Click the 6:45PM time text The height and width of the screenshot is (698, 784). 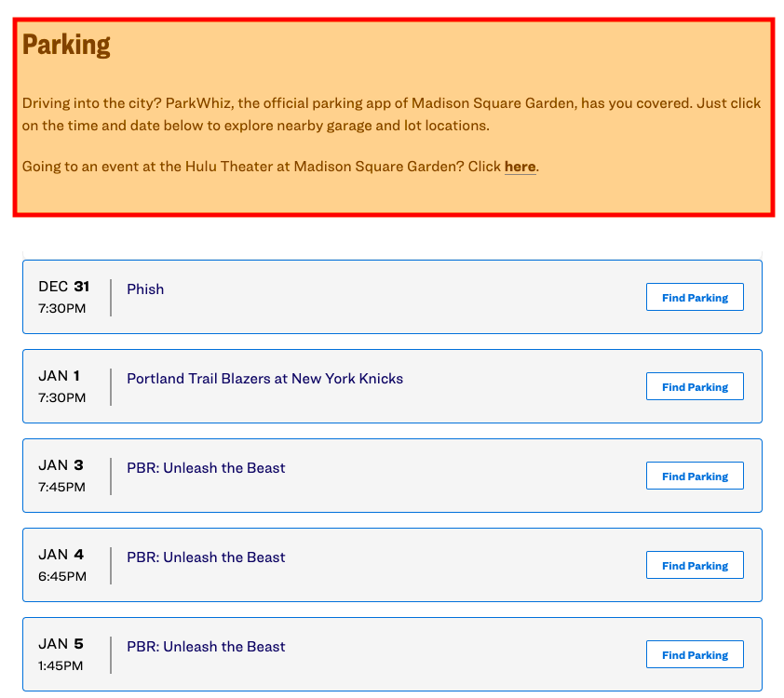pos(62,577)
